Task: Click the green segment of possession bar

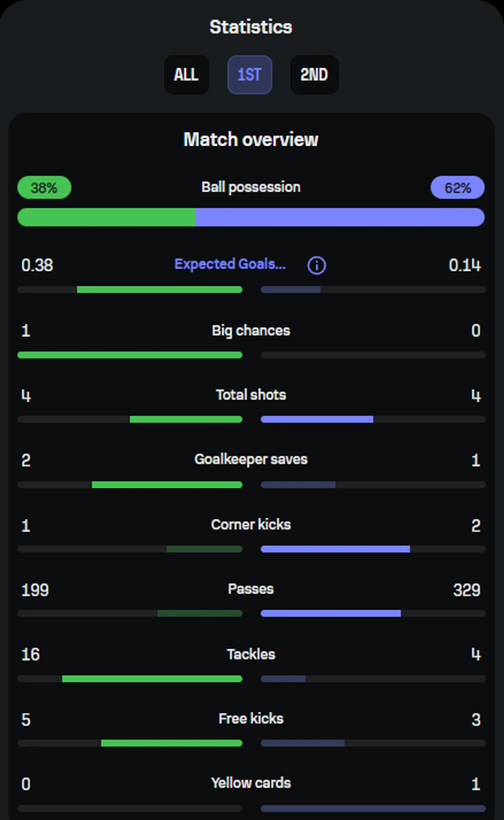Action: point(106,217)
